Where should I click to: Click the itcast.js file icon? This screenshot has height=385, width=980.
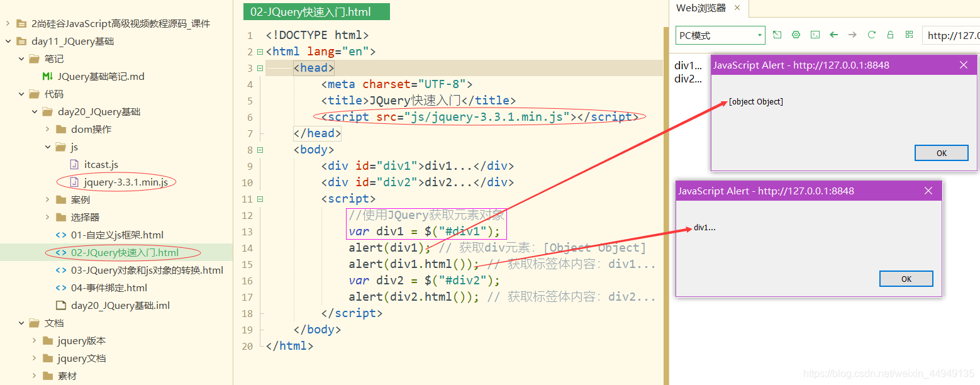click(x=74, y=164)
